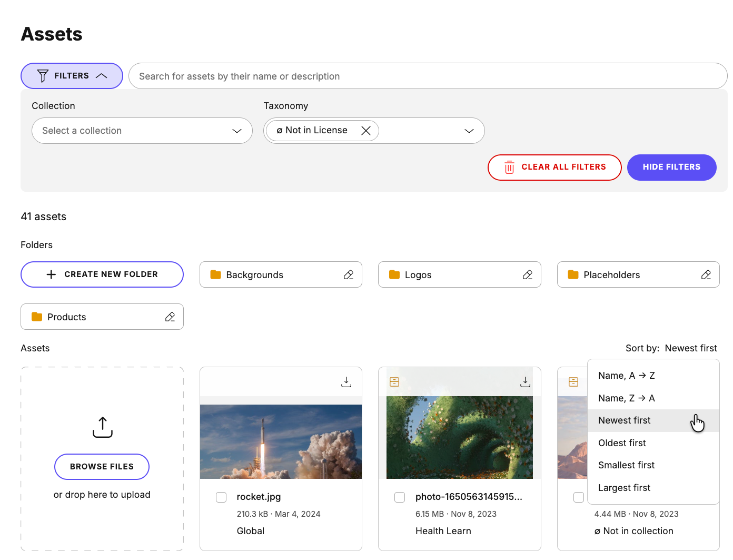The image size is (733, 560).
Task: Click the collection badge icon on Health Learn asset
Action: pyautogui.click(x=394, y=381)
